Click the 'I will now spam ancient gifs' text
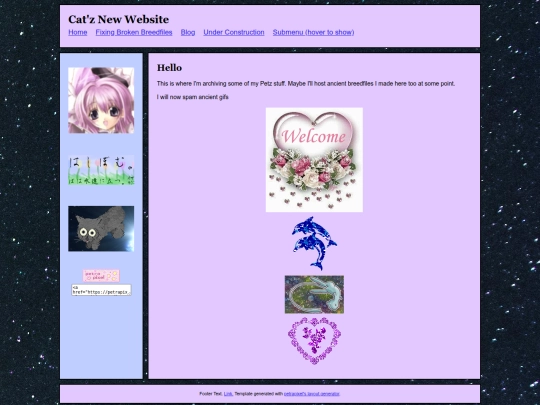Viewport: 540px width, 405px height. [193, 97]
